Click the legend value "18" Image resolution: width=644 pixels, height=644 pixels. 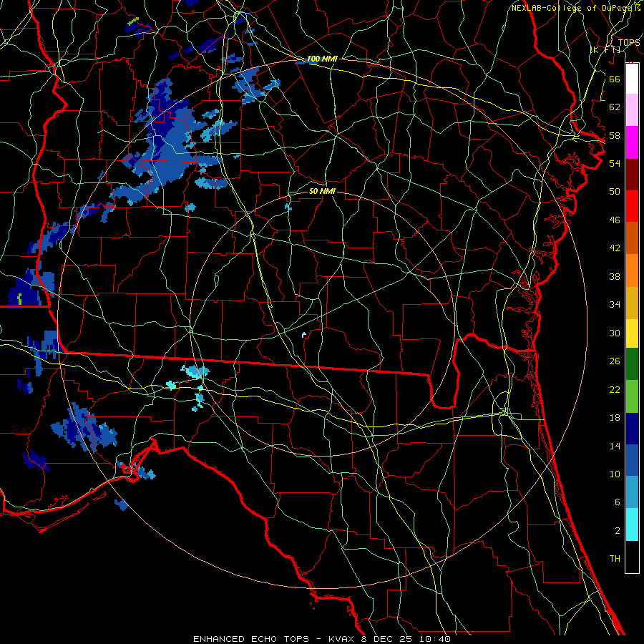pos(615,418)
